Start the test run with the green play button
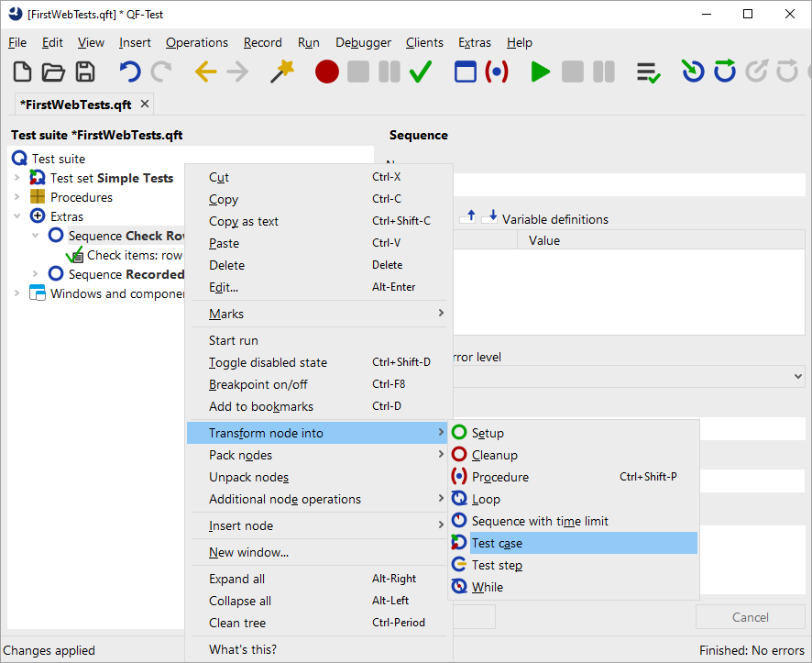Viewport: 812px width, 663px height. click(x=540, y=72)
